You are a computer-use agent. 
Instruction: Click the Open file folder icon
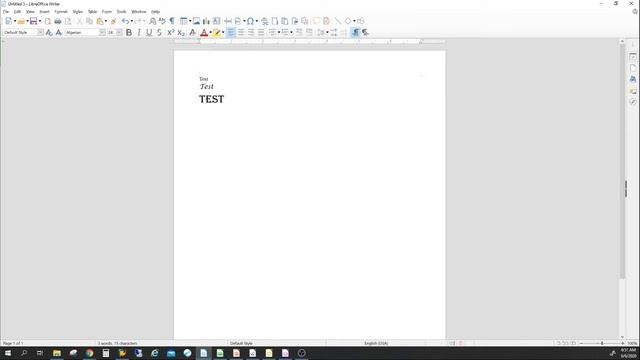pyautogui.click(x=21, y=21)
